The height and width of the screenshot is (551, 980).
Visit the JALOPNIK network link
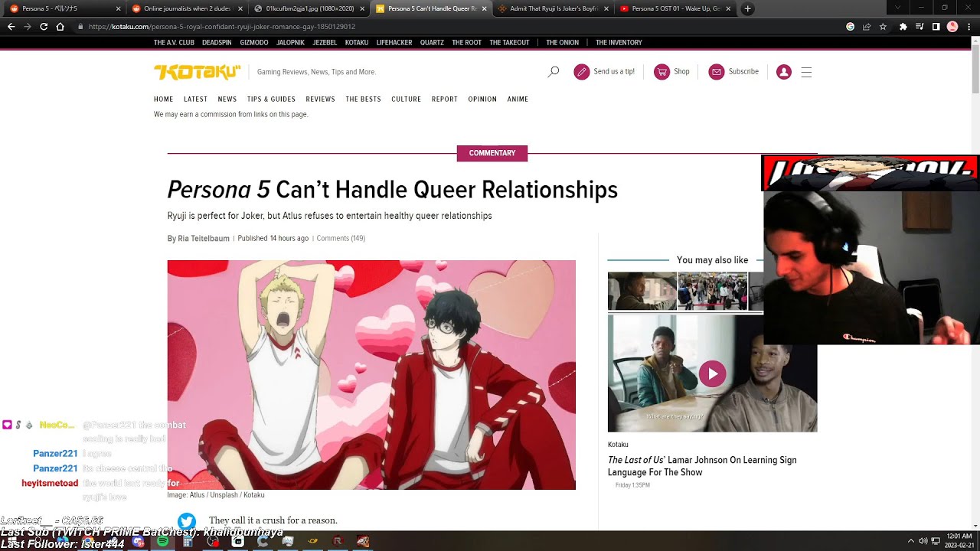tap(290, 43)
